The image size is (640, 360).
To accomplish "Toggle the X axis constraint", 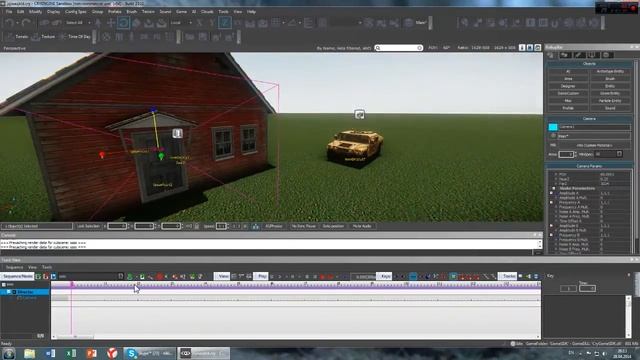I will click(199, 23).
